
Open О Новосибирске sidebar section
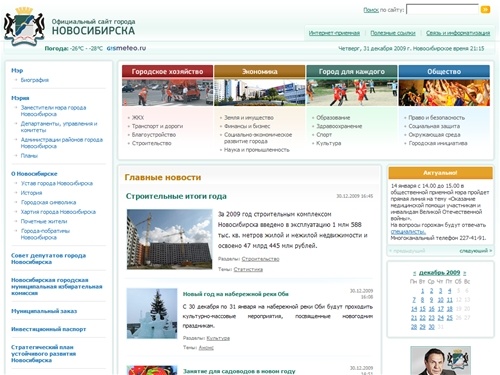click(34, 174)
